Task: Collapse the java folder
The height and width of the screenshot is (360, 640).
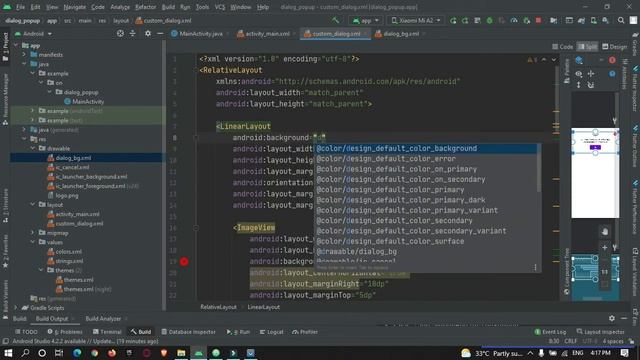Action: pos(24,64)
